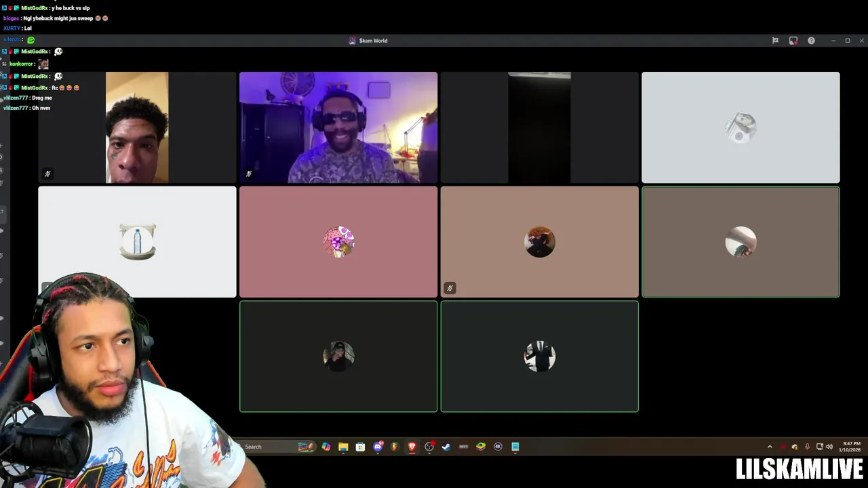This screenshot has width=868, height=488.
Task: Select the curly-haired participant's webcam tile
Action: pyautogui.click(x=137, y=127)
